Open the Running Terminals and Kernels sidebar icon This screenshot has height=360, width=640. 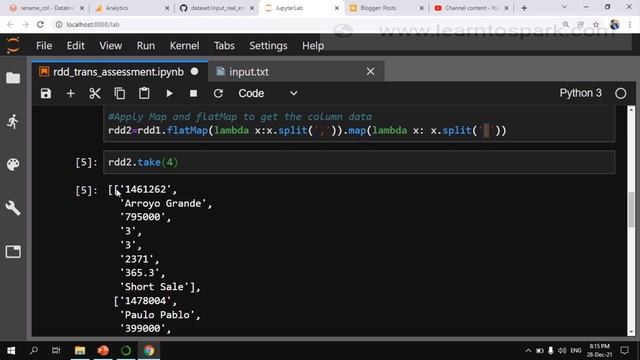[13, 121]
